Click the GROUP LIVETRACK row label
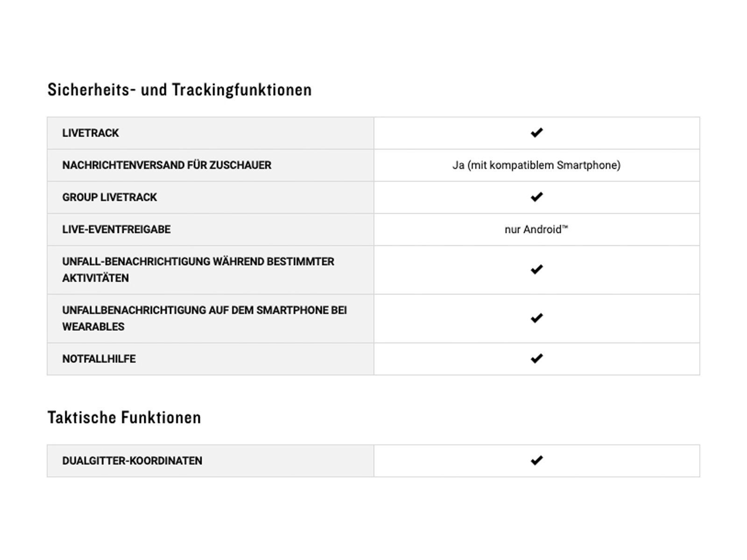747x560 pixels. pyautogui.click(x=110, y=197)
